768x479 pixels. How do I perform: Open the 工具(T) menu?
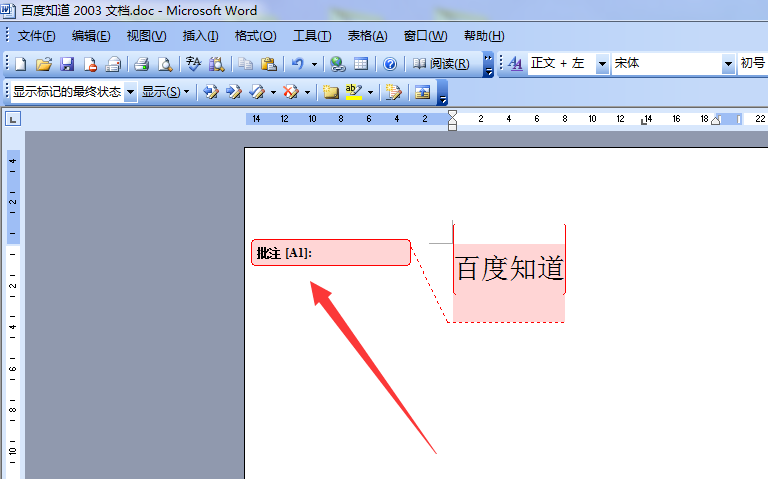pos(312,36)
